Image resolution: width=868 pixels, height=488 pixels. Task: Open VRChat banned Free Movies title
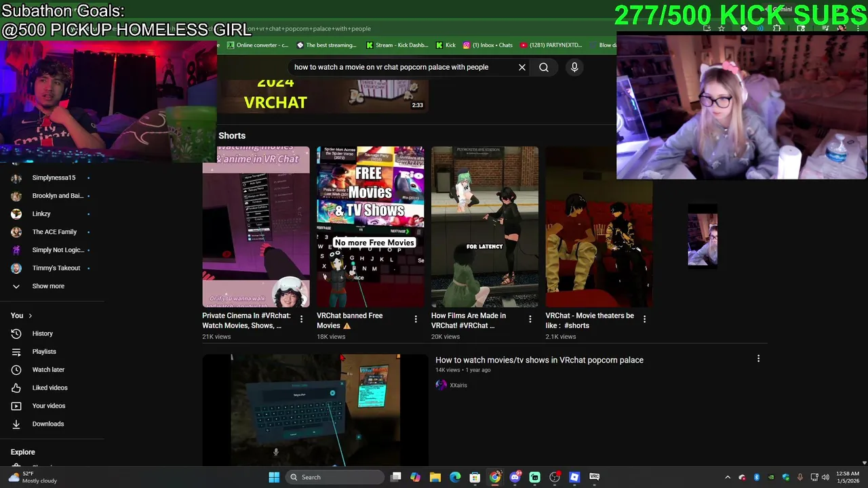click(x=350, y=321)
